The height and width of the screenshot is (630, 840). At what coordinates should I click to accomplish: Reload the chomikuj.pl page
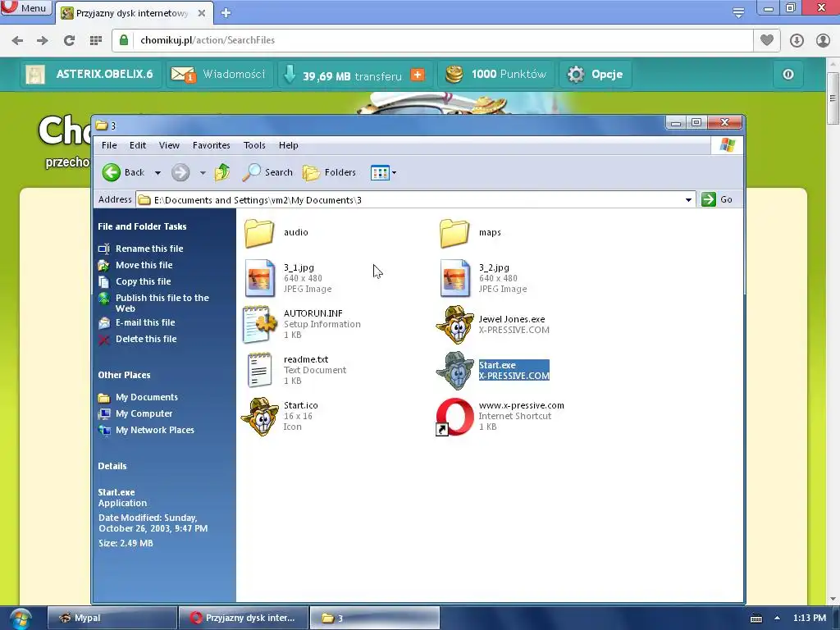pos(69,40)
